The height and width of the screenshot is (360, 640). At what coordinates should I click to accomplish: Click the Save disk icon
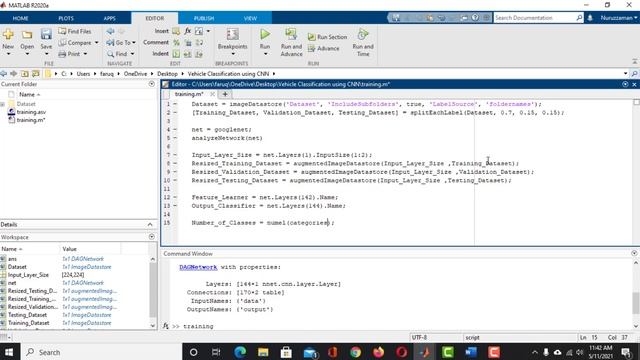point(46,35)
